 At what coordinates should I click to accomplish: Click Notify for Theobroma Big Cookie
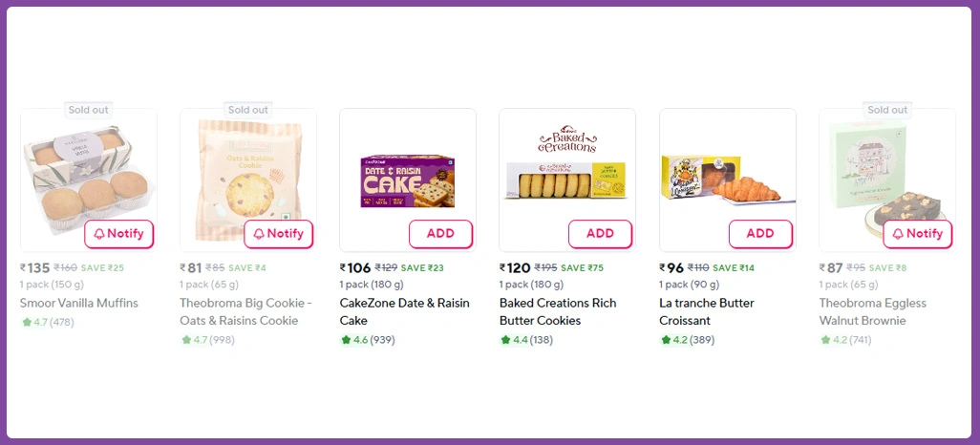pos(279,234)
